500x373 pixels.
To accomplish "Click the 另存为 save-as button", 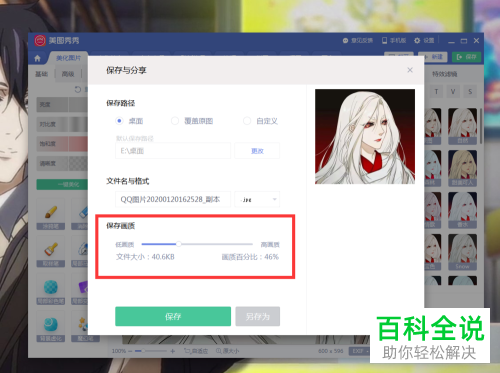I will tap(258, 316).
